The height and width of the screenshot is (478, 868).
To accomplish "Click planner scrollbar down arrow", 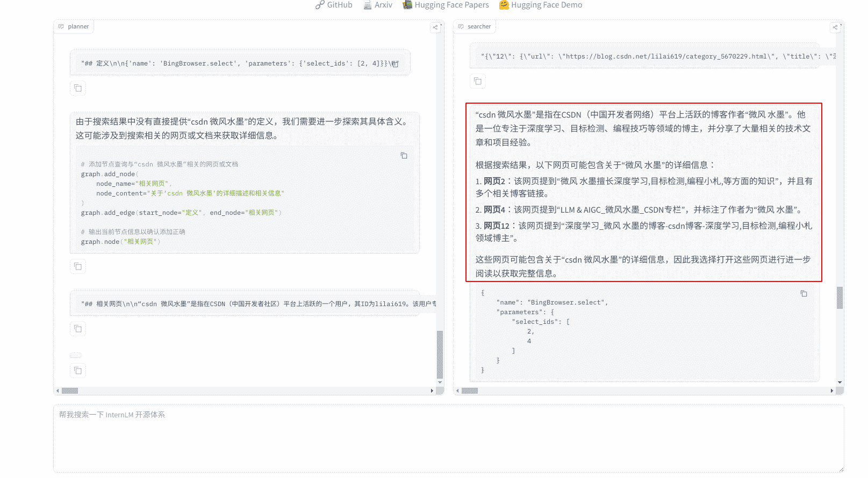I will click(x=440, y=382).
